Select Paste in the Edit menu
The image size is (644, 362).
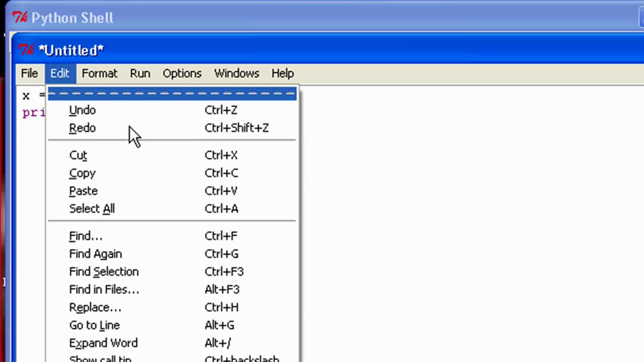tap(172, 191)
